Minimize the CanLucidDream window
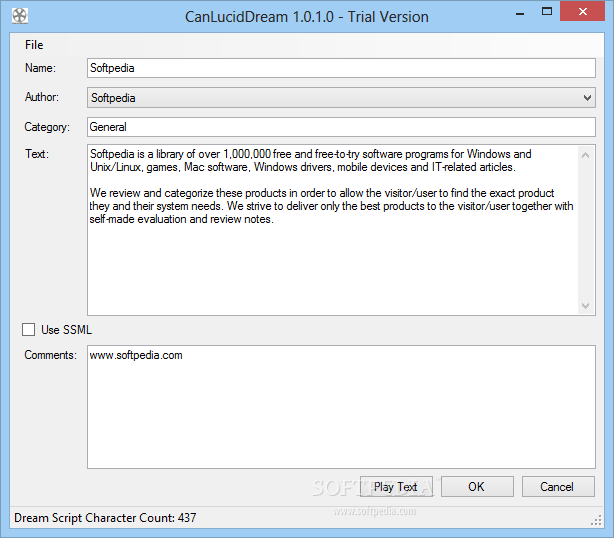The width and height of the screenshot is (614, 538). pyautogui.click(x=520, y=14)
